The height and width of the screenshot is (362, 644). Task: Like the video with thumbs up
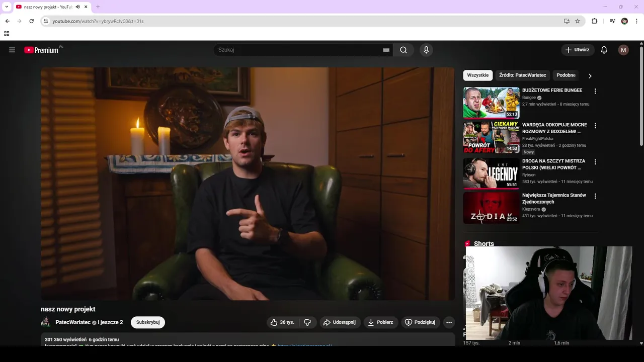[x=282, y=322]
